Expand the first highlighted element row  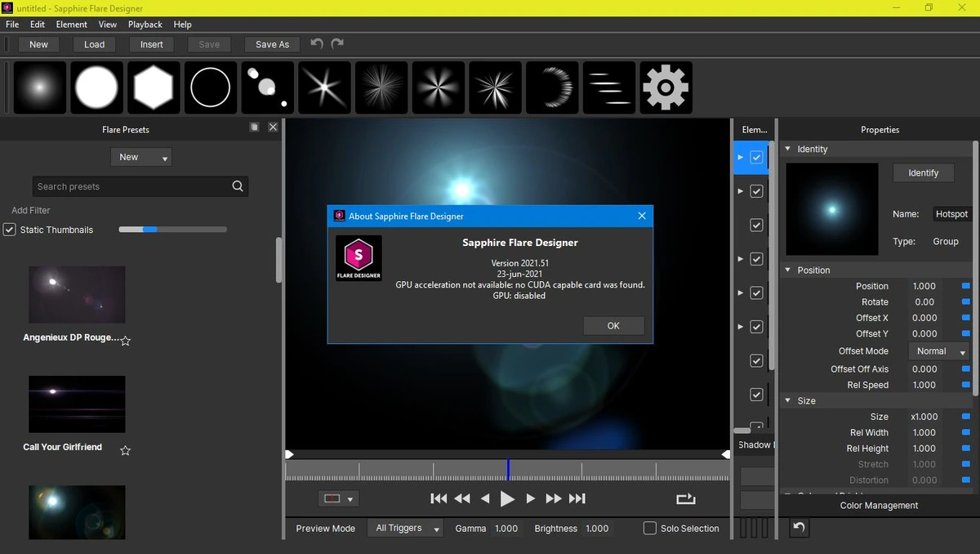[x=741, y=157]
